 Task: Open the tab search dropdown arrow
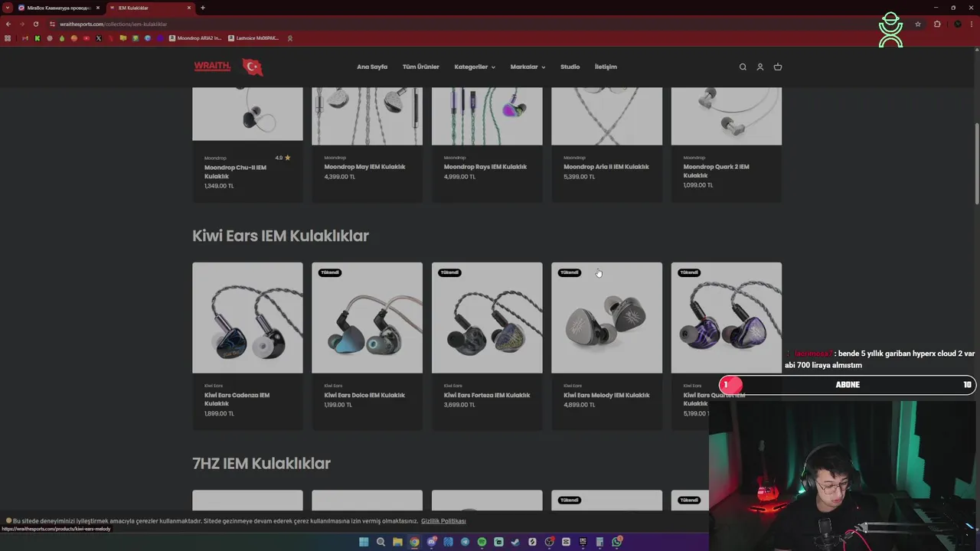pyautogui.click(x=8, y=8)
